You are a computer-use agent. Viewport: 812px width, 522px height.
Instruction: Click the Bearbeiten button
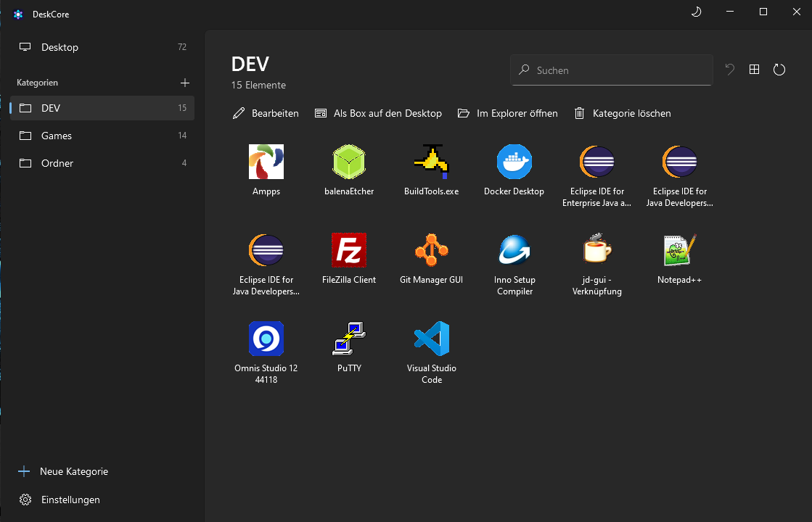266,113
